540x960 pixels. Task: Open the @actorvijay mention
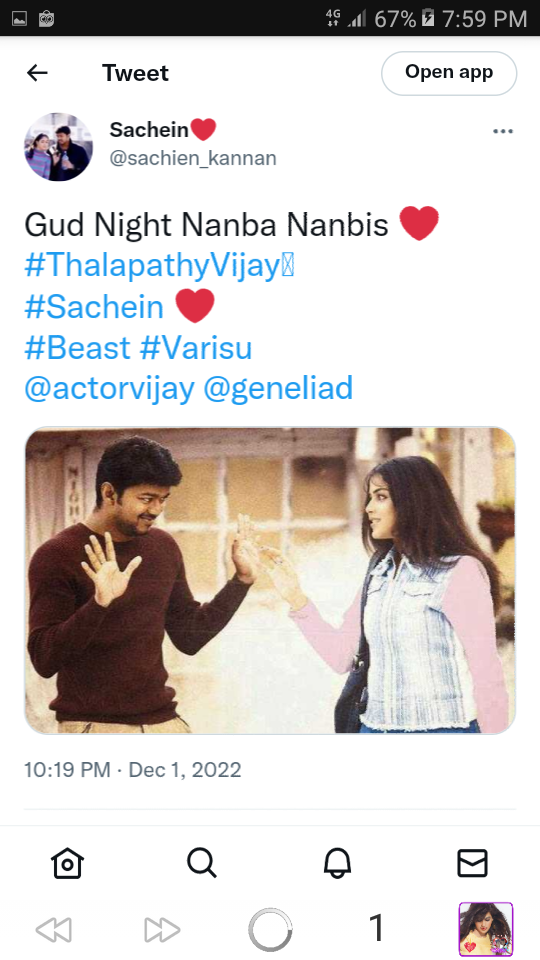(110, 389)
